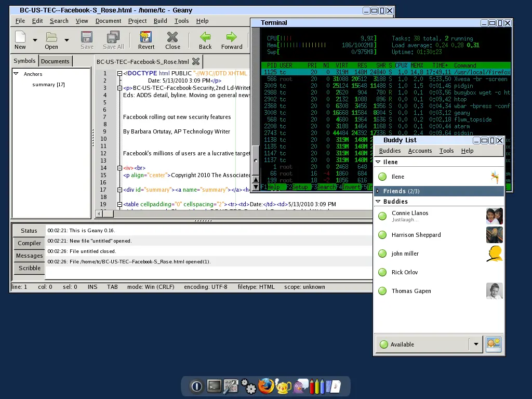Toggle fold marker on editor line 1

(119, 73)
